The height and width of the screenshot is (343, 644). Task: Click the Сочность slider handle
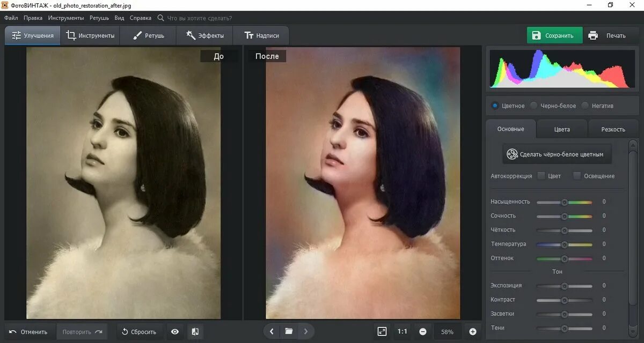[565, 216]
